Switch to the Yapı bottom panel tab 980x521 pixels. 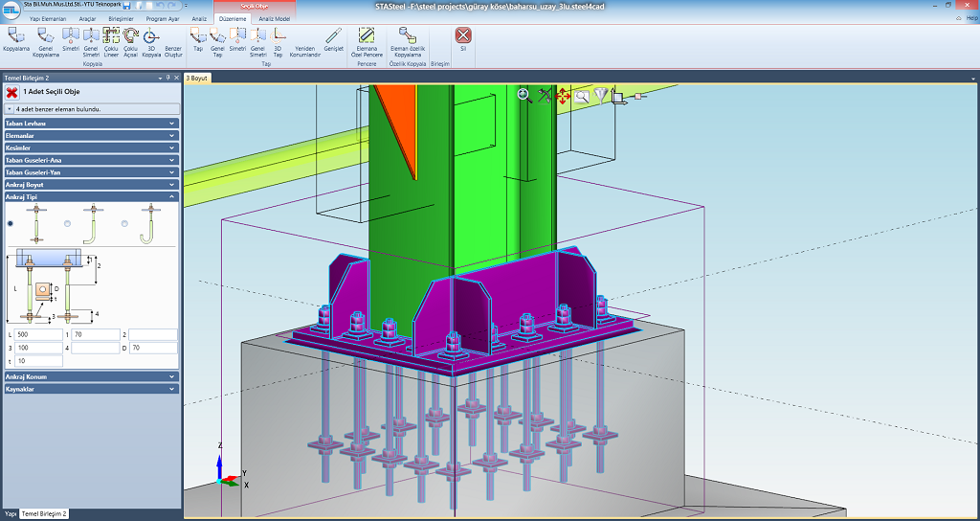point(11,514)
